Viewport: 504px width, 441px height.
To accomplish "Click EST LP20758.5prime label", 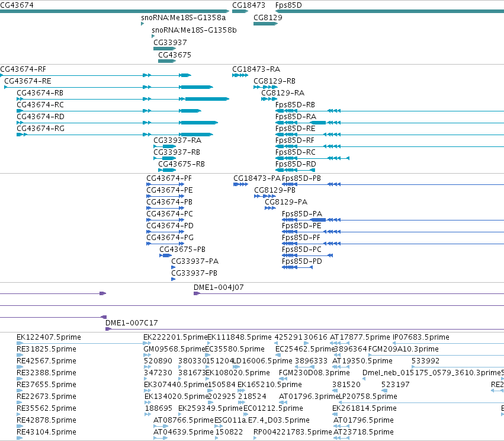I will (x=368, y=397).
